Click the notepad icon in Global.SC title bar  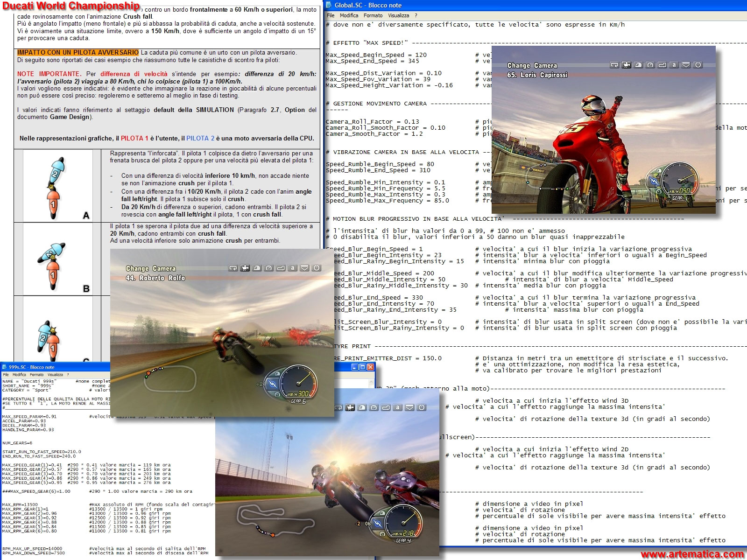click(330, 5)
